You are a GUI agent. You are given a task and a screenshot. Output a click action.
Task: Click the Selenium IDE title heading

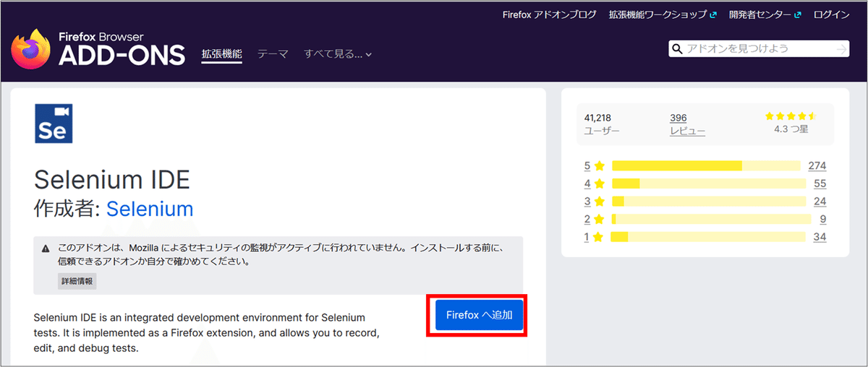pyautogui.click(x=112, y=178)
